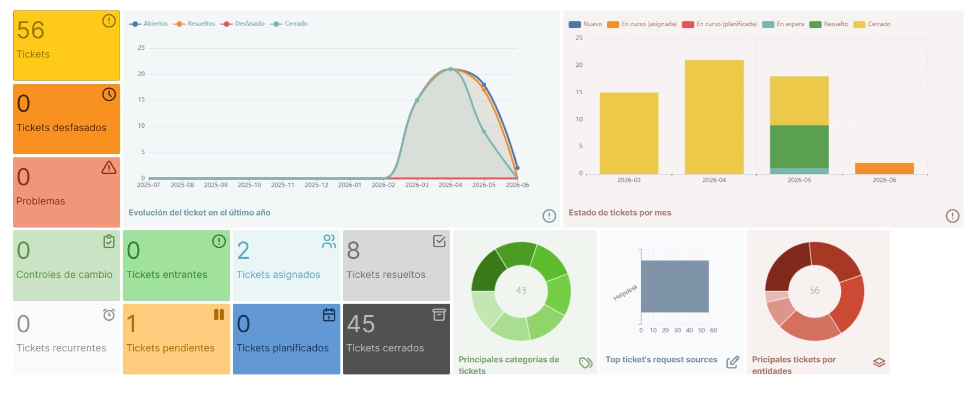
Task: Open the Tickets recurrentes card
Action: (x=66, y=339)
